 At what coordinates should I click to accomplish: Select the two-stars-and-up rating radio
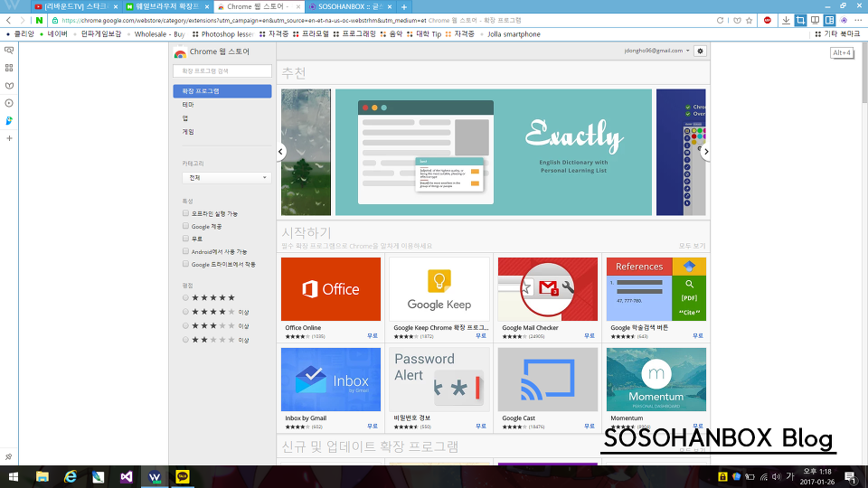(x=186, y=340)
